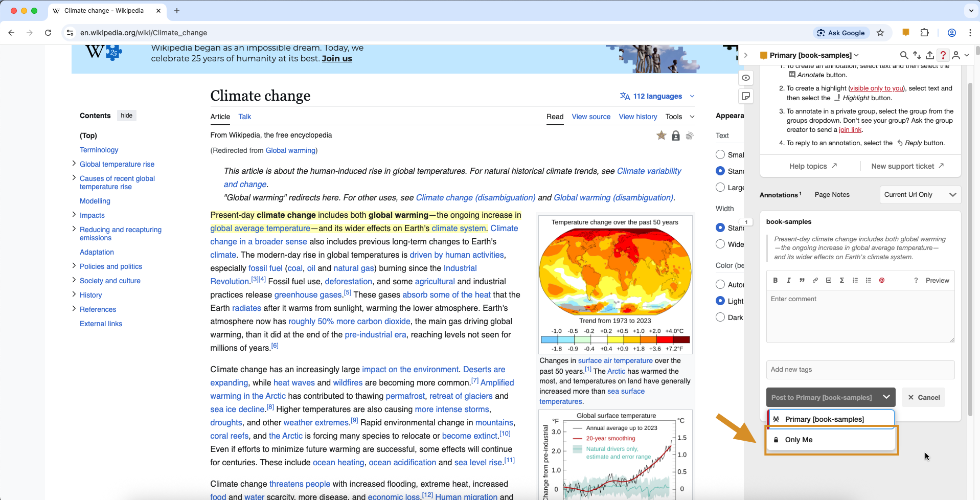
Task: Click the share/export annotations icon
Action: click(930, 55)
